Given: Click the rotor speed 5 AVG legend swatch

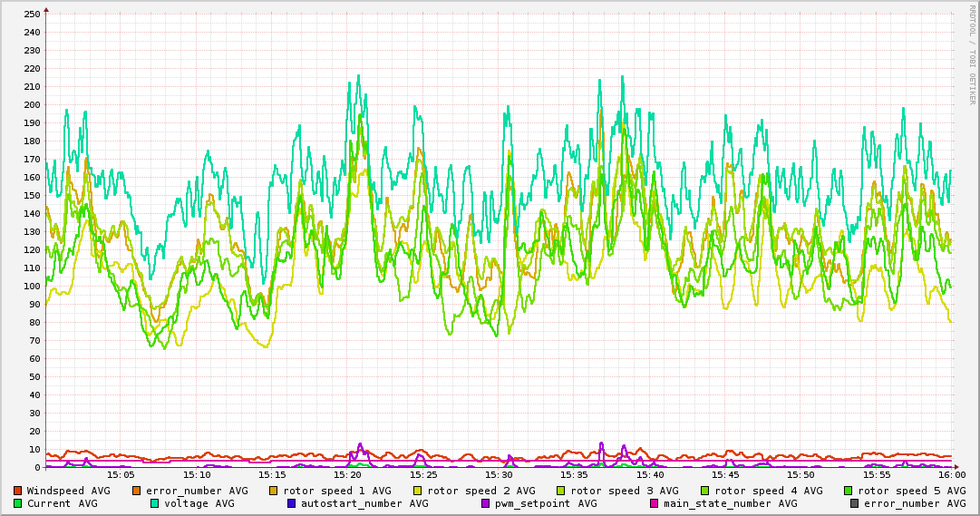Looking at the screenshot, I should [849, 491].
